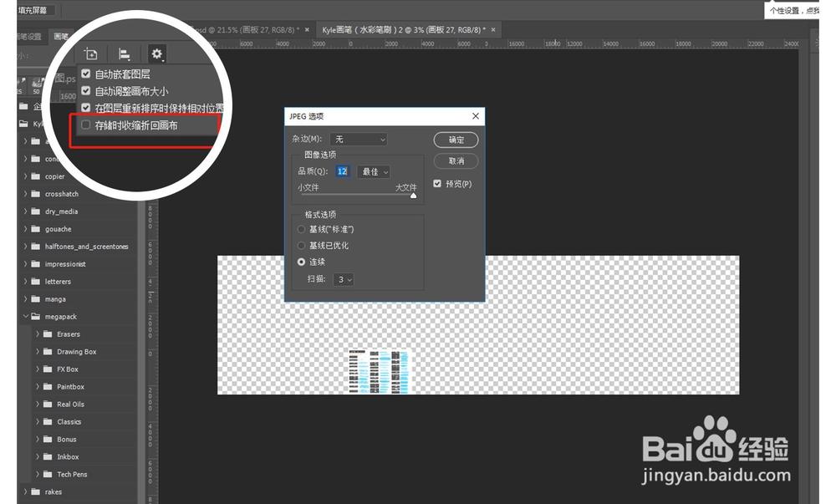
Task: Open the 扫描 count dropdown
Action: pyautogui.click(x=344, y=280)
